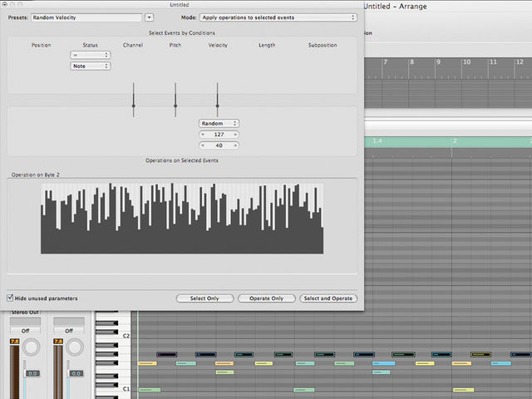Viewport: 532px width, 399px height.
Task: Click the Length condition column header
Action: [267, 45]
